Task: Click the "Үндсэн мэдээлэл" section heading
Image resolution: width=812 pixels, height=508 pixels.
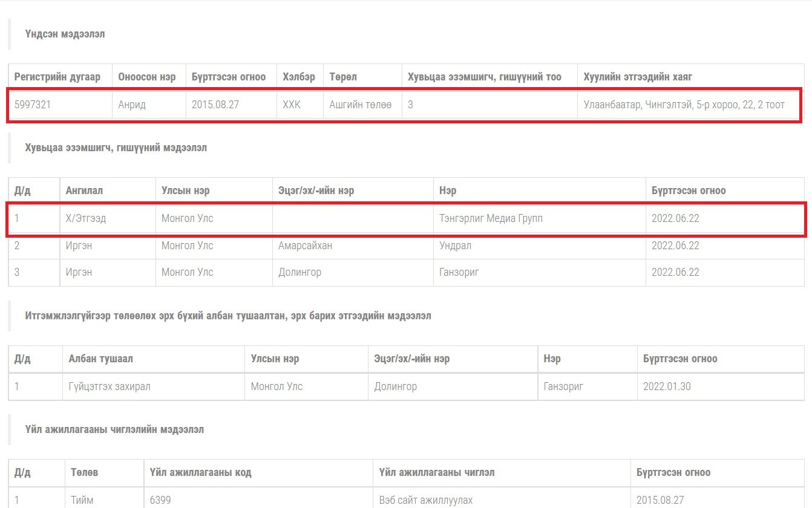Action: (x=65, y=34)
